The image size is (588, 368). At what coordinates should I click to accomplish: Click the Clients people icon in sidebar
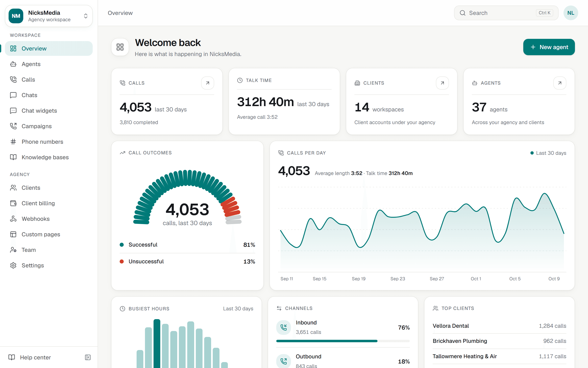pos(13,188)
